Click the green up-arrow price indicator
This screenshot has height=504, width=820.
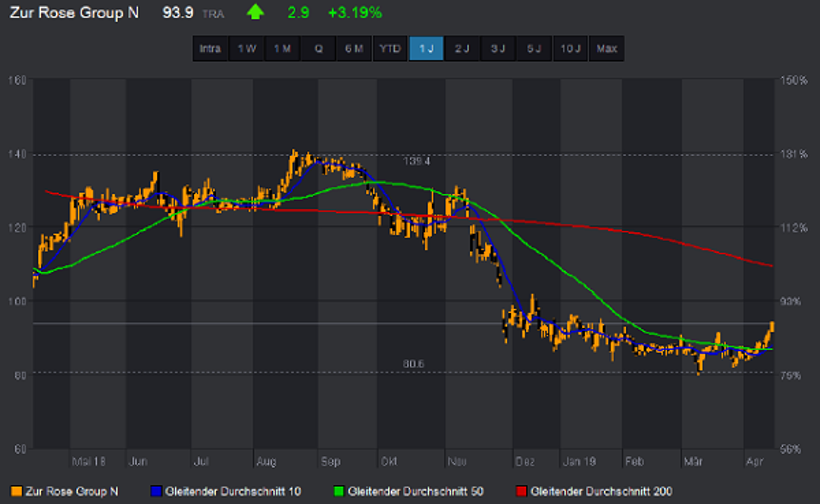255,12
